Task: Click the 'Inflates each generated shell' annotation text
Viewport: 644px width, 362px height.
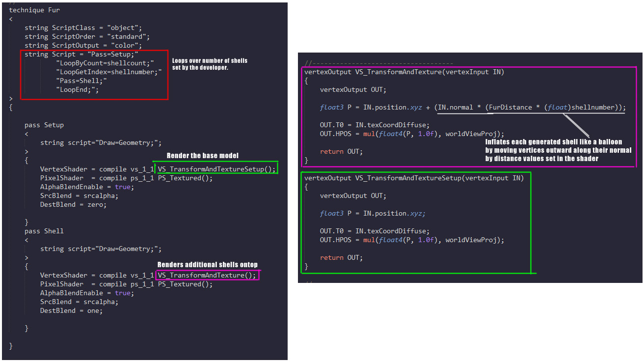Action: tap(558, 150)
